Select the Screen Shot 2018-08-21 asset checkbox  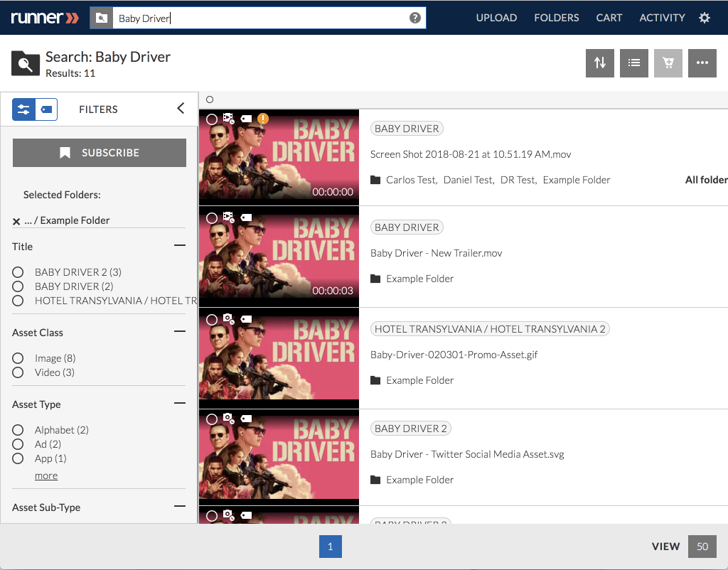tap(212, 119)
